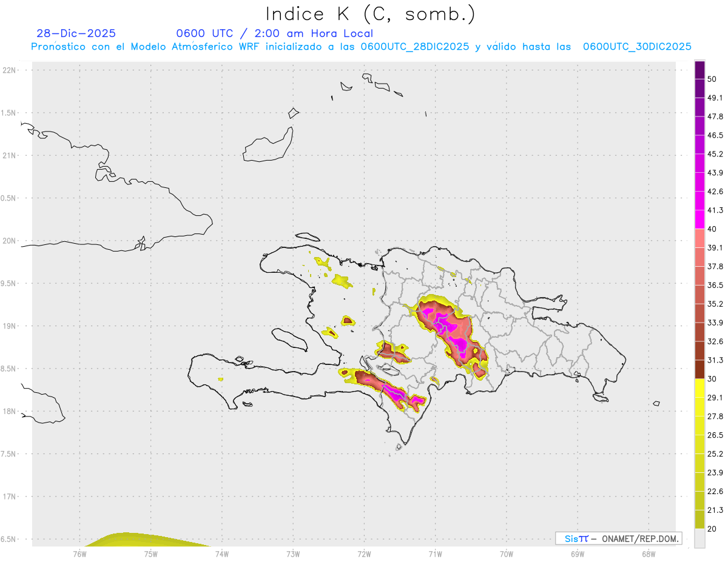The width and height of the screenshot is (728, 562).
Task: Click legend value "36.5"
Action: [x=715, y=286]
